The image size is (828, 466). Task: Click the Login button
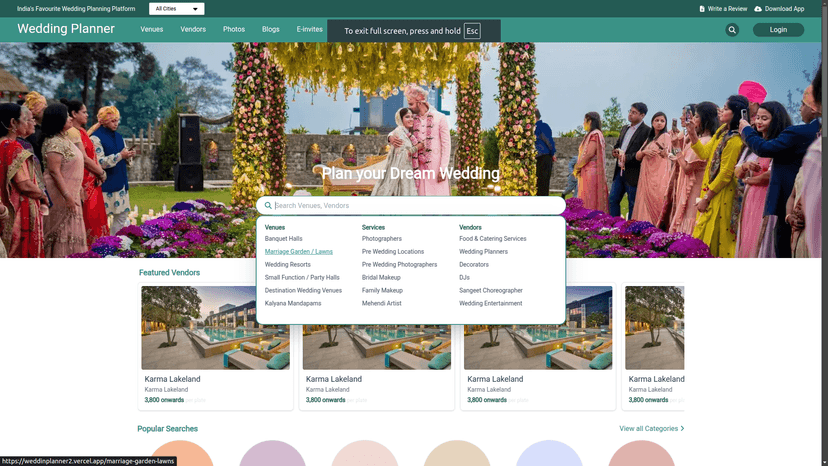coord(778,30)
